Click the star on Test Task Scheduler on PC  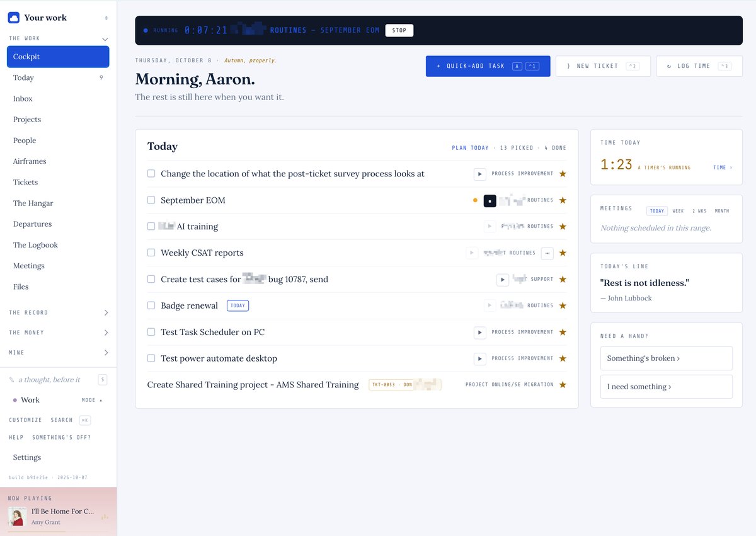pyautogui.click(x=563, y=332)
